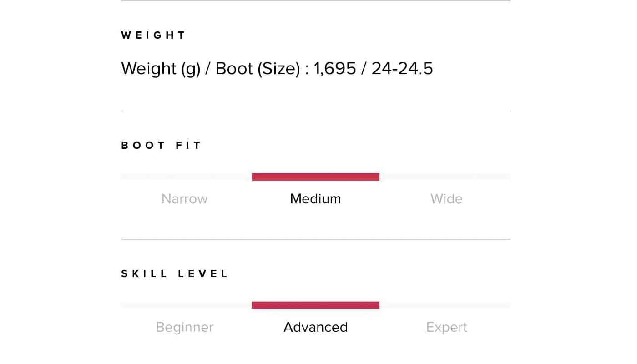Click the divider line below the weight row
This screenshot has width=637, height=364.
tap(315, 111)
